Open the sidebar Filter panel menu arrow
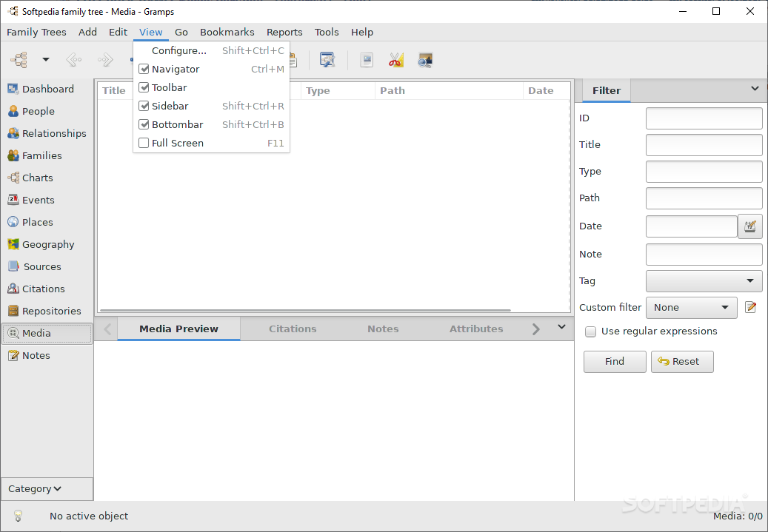This screenshot has height=532, width=768. (x=755, y=89)
